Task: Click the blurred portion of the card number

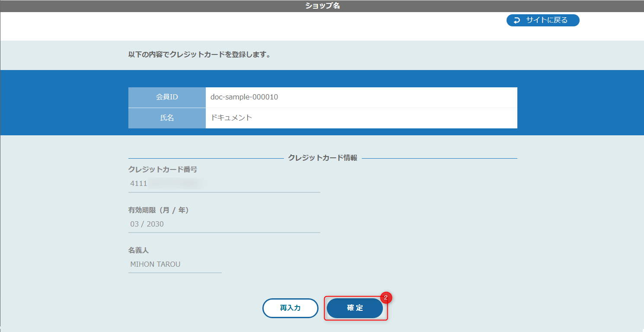Action: click(x=177, y=184)
